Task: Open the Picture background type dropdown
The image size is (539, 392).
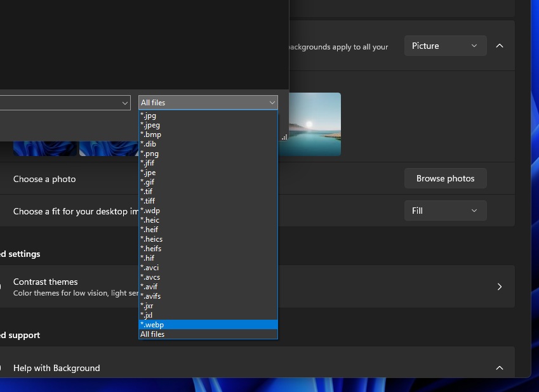Action: click(x=444, y=46)
